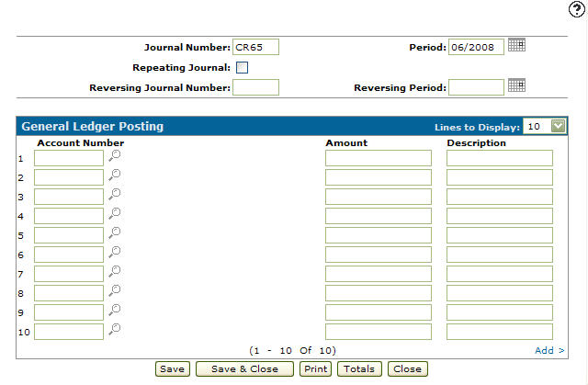
Task: Select Description field on line 3
Action: click(500, 197)
